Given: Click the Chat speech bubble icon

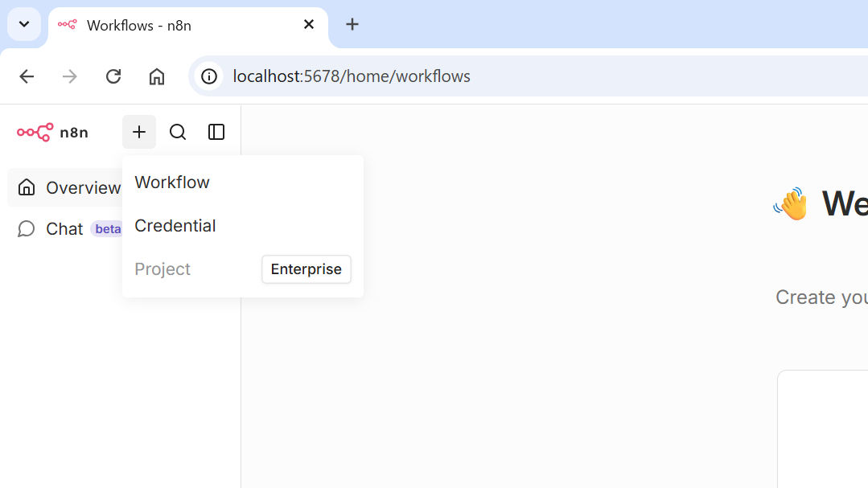Looking at the screenshot, I should pyautogui.click(x=27, y=229).
